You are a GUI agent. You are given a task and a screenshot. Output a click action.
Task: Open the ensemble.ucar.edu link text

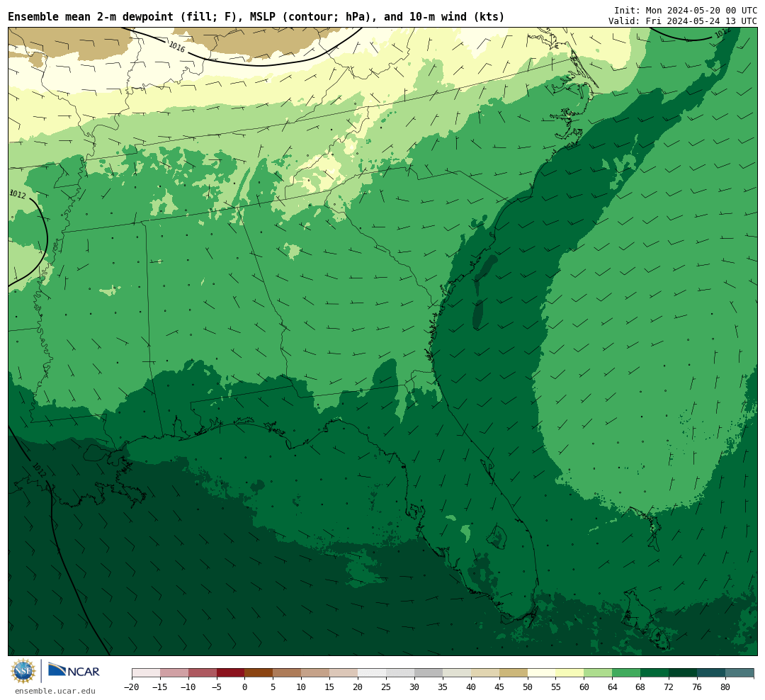click(x=55, y=691)
